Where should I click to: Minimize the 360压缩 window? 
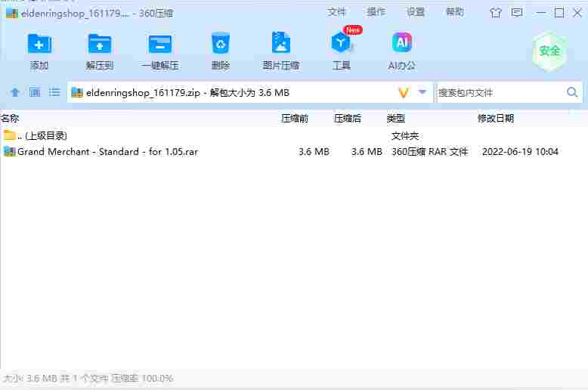540,13
